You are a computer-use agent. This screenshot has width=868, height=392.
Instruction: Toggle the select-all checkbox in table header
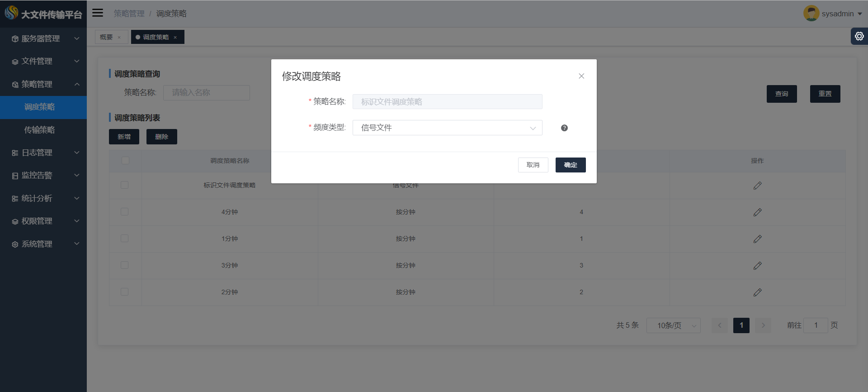coord(126,161)
